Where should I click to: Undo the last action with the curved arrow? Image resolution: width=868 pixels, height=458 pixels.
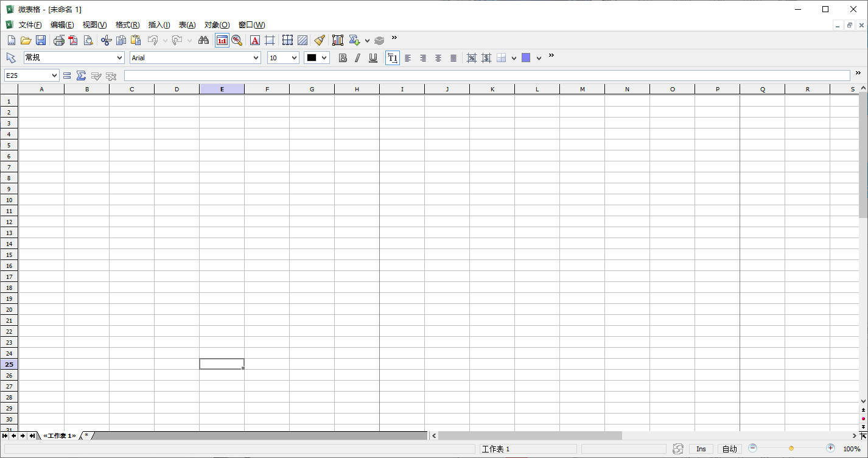(153, 41)
